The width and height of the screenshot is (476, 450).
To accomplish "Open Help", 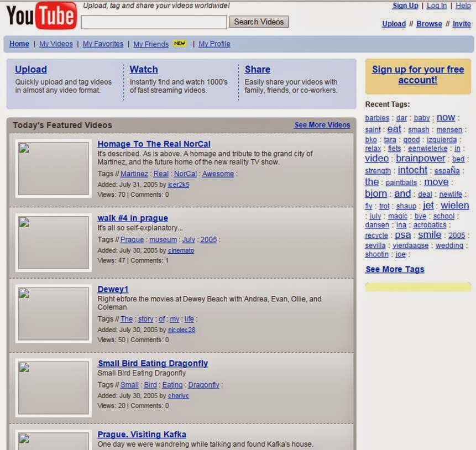I will pyautogui.click(x=463, y=6).
